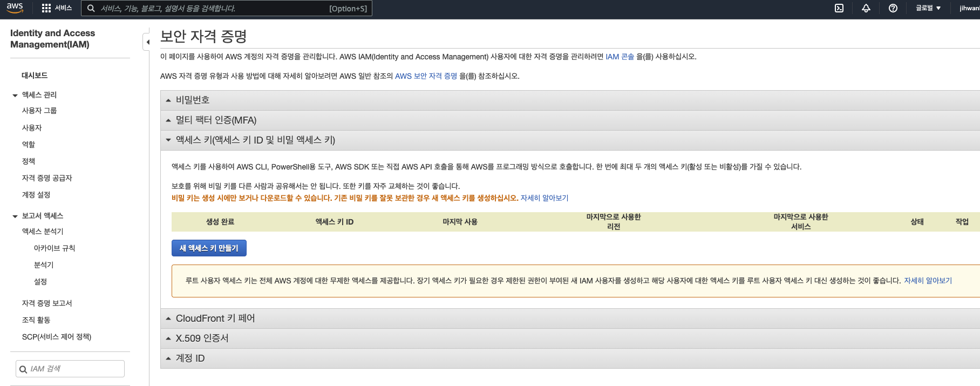Click the search magnifier in top bar
980x386 pixels.
91,8
